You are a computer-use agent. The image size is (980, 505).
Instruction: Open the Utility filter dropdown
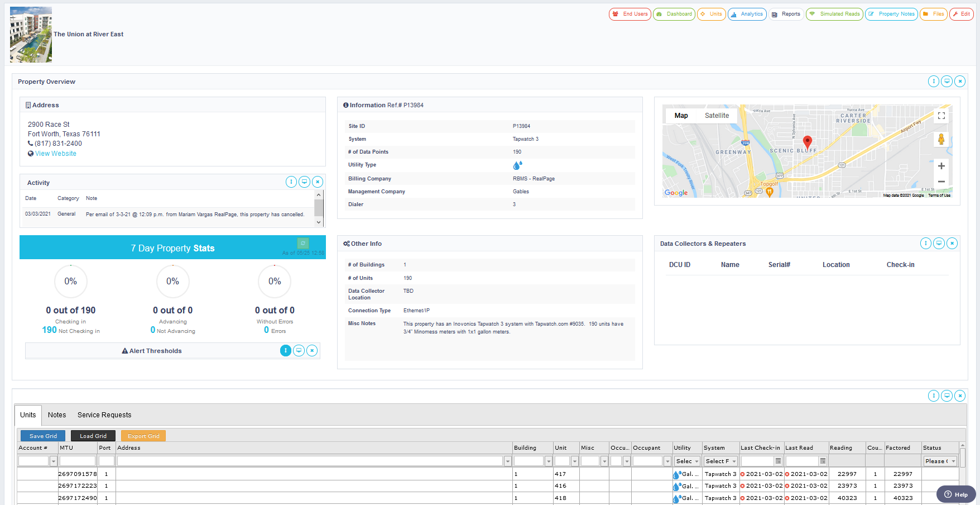(686, 461)
